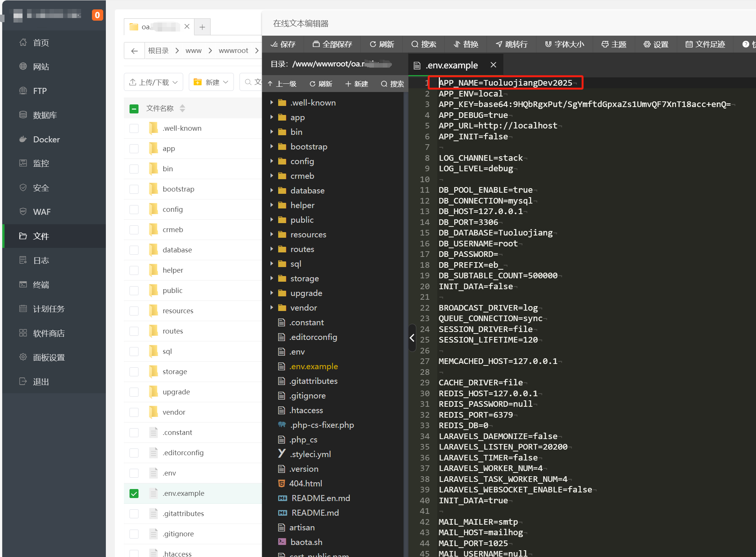
Task: Expand the .well-known folder in editor tree
Action: click(272, 103)
